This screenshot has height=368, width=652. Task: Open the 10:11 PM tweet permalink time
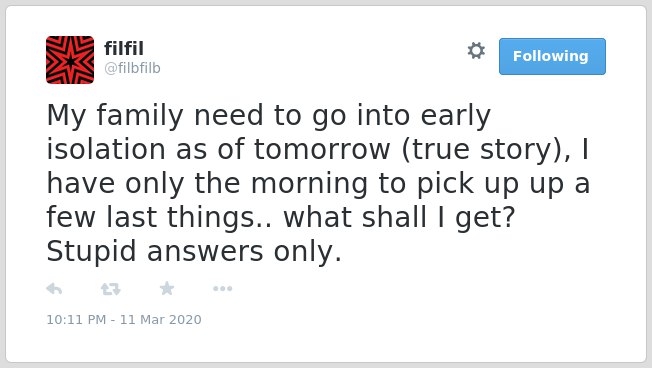[76, 319]
